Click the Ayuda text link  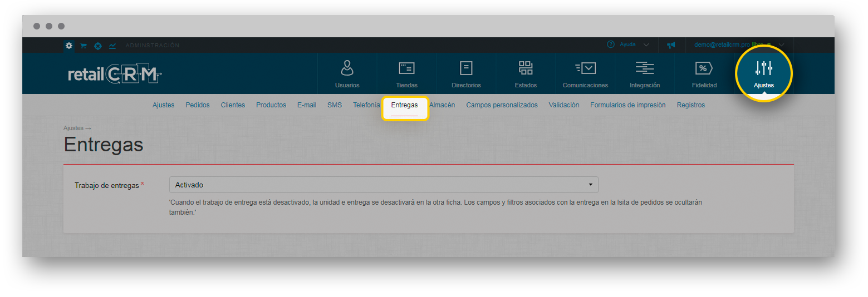pos(627,44)
